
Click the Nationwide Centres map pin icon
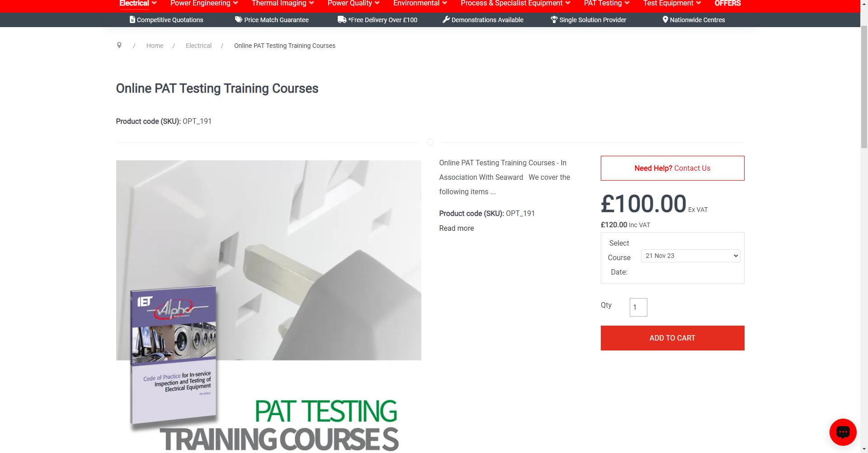pos(665,19)
